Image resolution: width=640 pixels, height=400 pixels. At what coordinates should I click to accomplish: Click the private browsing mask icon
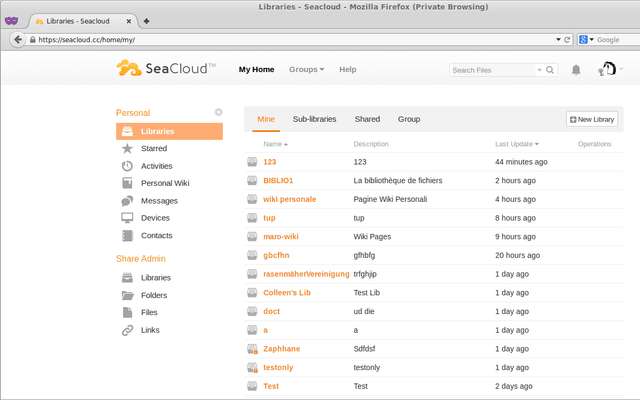(11, 20)
